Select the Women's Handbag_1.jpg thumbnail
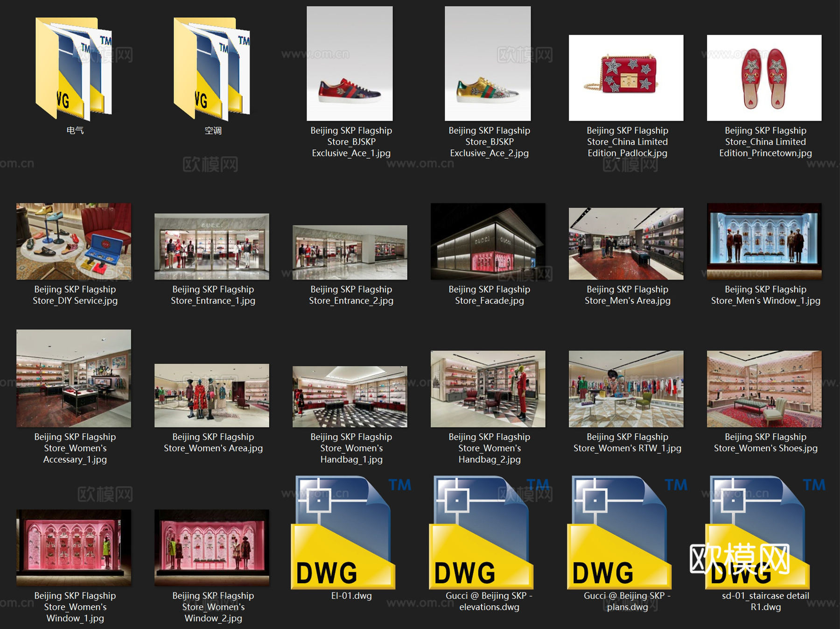The height and width of the screenshot is (629, 840). pyautogui.click(x=350, y=397)
